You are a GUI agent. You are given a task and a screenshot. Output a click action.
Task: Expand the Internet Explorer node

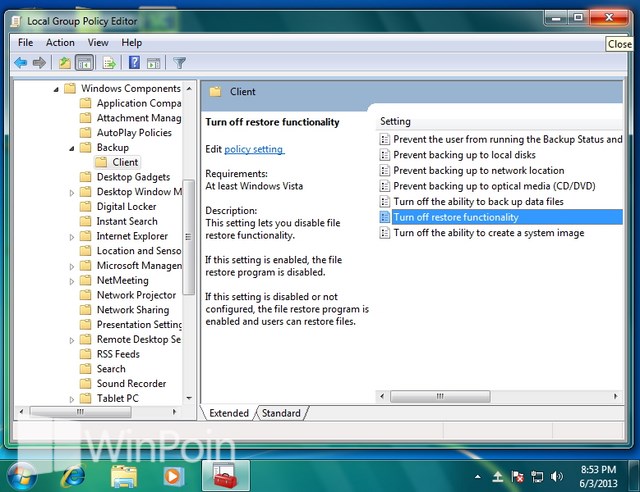click(72, 237)
